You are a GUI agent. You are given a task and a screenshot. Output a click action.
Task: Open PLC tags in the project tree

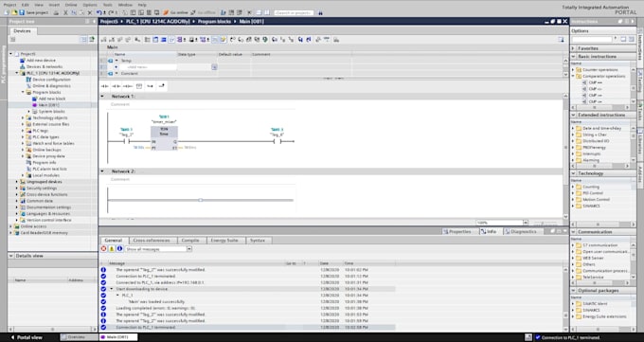coord(40,131)
